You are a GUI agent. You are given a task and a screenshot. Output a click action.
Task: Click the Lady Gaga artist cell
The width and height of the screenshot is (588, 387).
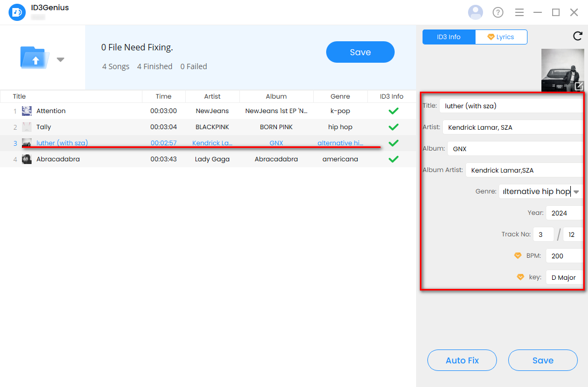tap(212, 159)
